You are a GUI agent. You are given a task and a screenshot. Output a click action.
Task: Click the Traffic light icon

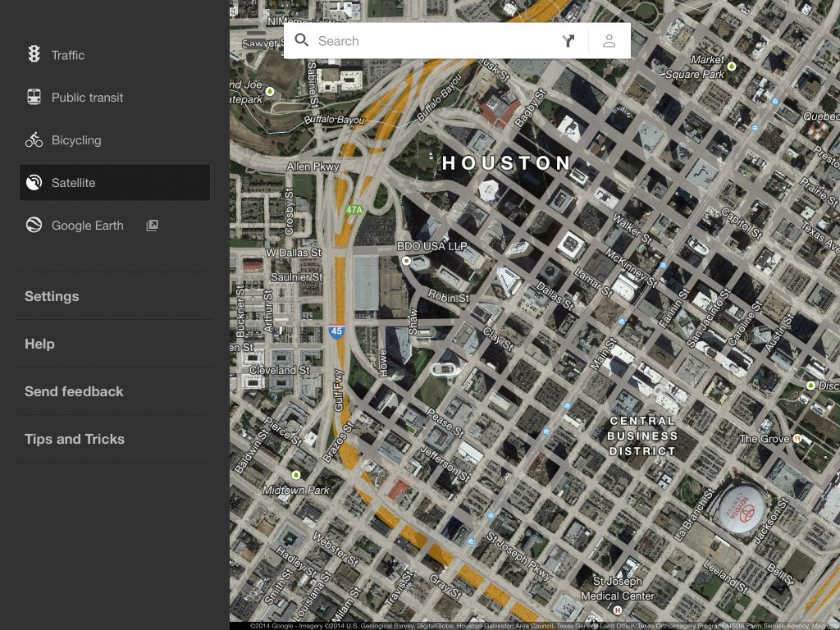click(x=34, y=55)
